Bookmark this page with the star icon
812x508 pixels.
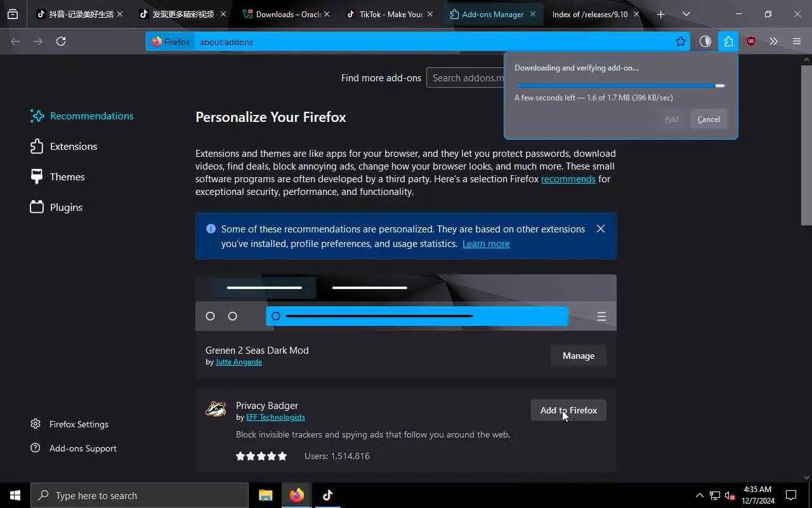[681, 41]
